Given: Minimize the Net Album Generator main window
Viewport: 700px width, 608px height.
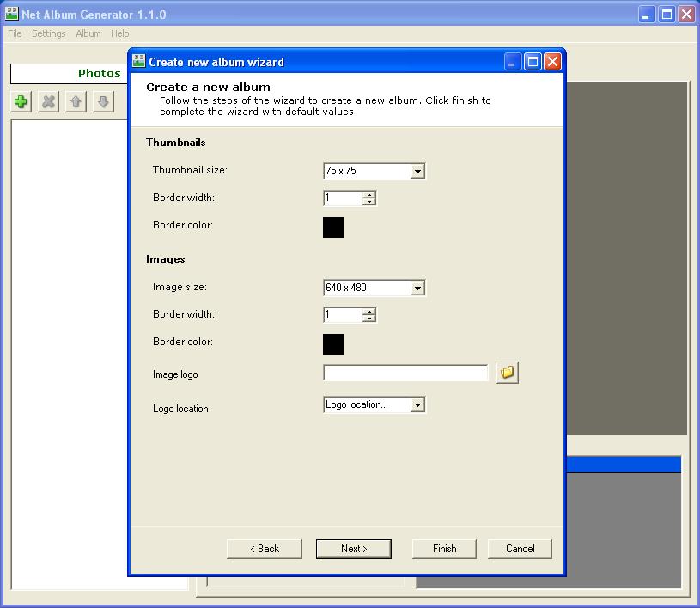Looking at the screenshot, I should tap(645, 15).
